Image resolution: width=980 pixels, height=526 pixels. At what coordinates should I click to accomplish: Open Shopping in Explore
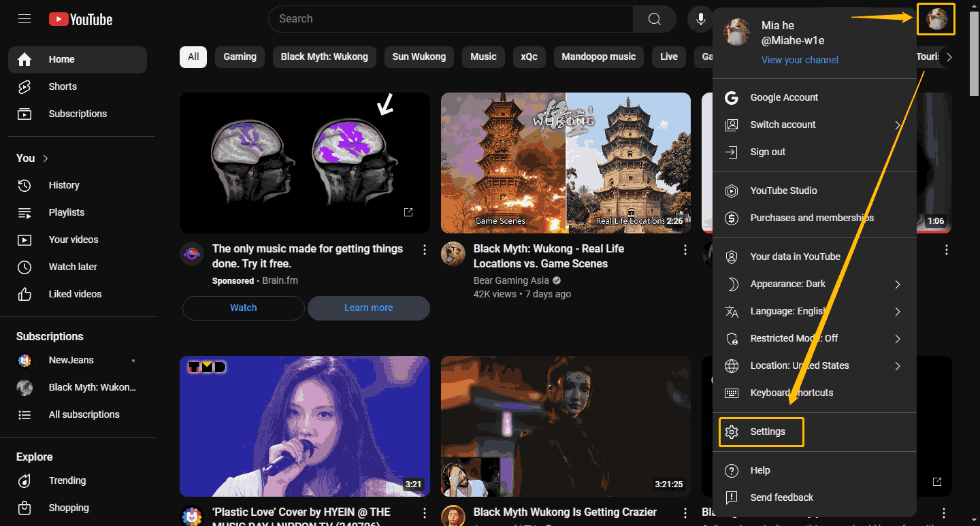(78, 508)
